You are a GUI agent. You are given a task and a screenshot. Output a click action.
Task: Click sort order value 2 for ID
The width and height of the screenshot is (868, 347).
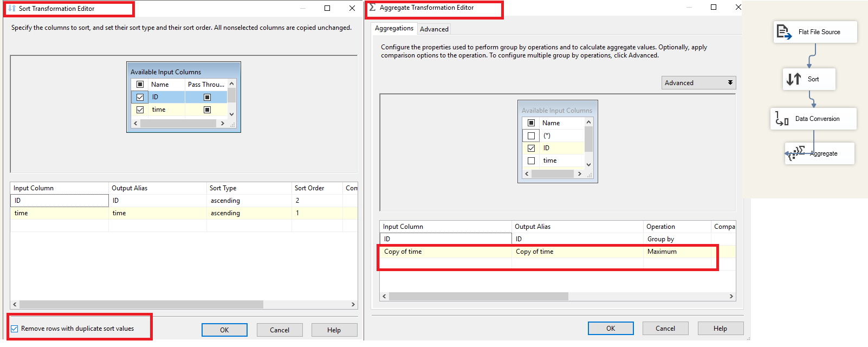[317, 201]
